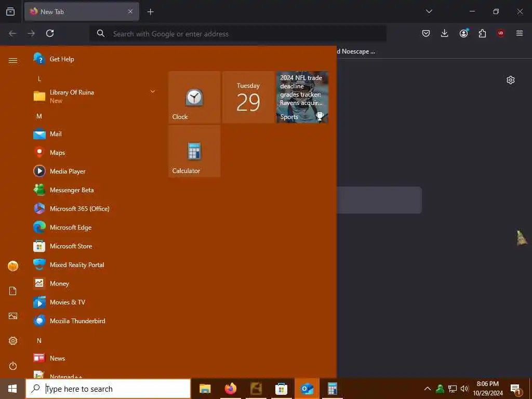The height and width of the screenshot is (399, 532).
Task: Select the New Tab browser tab
Action: click(82, 11)
